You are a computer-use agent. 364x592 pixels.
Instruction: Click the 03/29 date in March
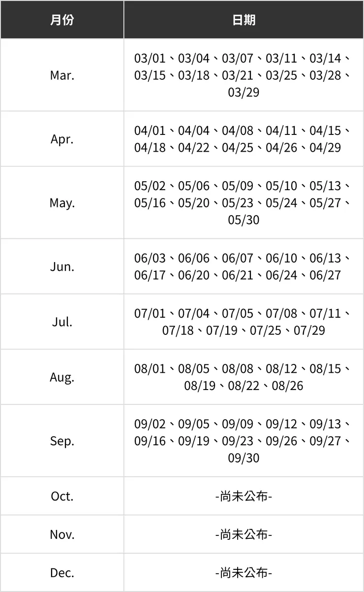point(243,92)
